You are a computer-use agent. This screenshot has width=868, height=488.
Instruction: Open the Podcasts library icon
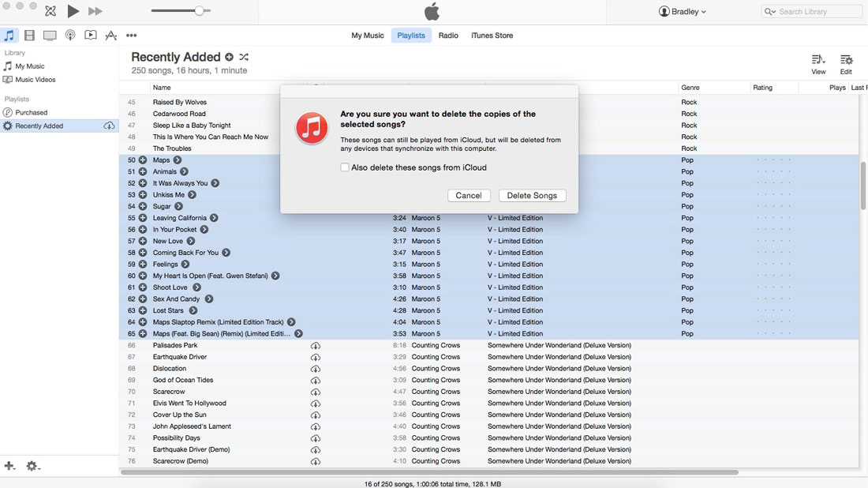(x=70, y=36)
